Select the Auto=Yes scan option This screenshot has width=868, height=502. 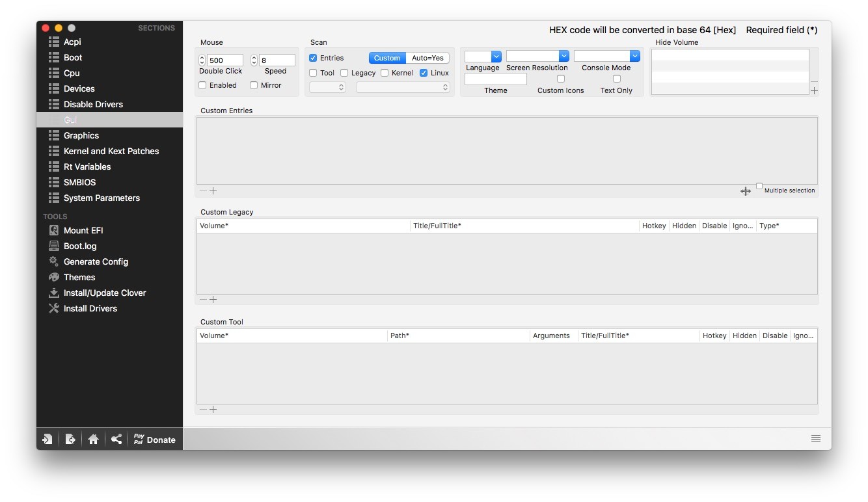pos(427,58)
